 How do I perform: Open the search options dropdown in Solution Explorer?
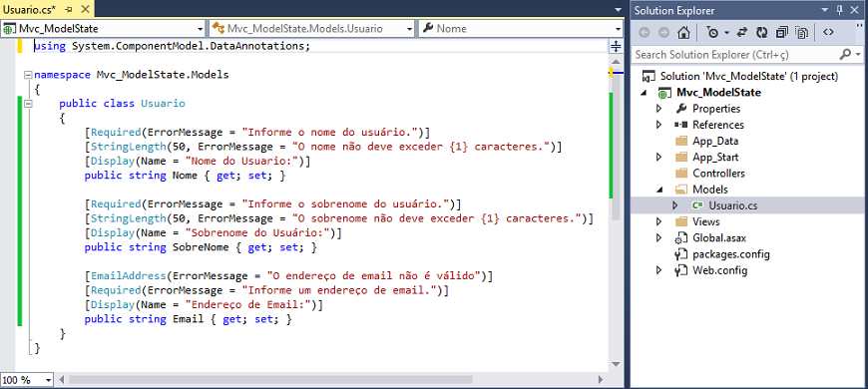tap(858, 54)
